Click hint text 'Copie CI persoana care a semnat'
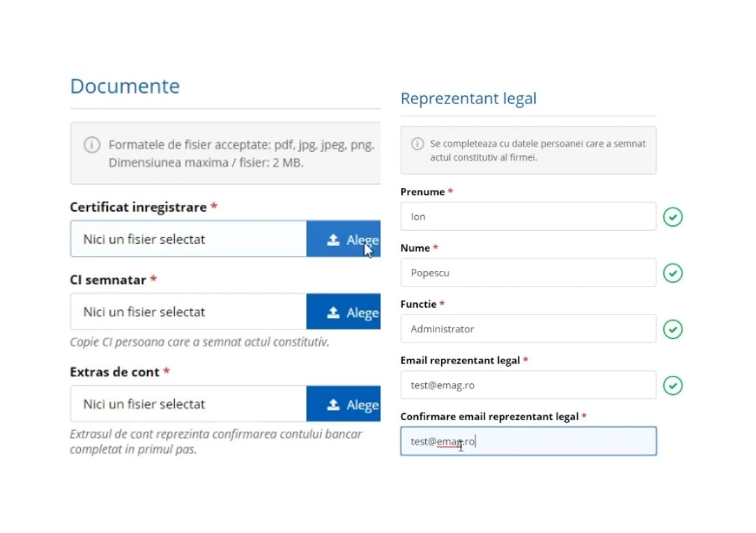Image resolution: width=756 pixels, height=533 pixels. pyautogui.click(x=199, y=342)
